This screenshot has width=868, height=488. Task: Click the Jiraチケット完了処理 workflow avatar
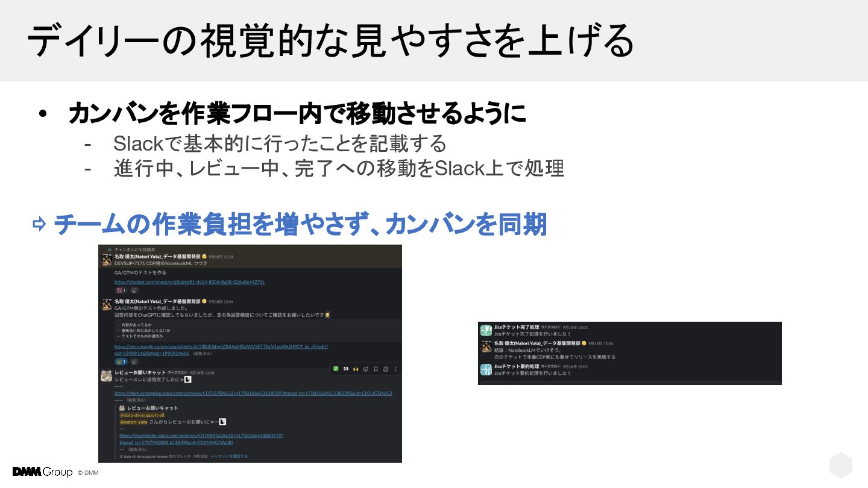486,330
